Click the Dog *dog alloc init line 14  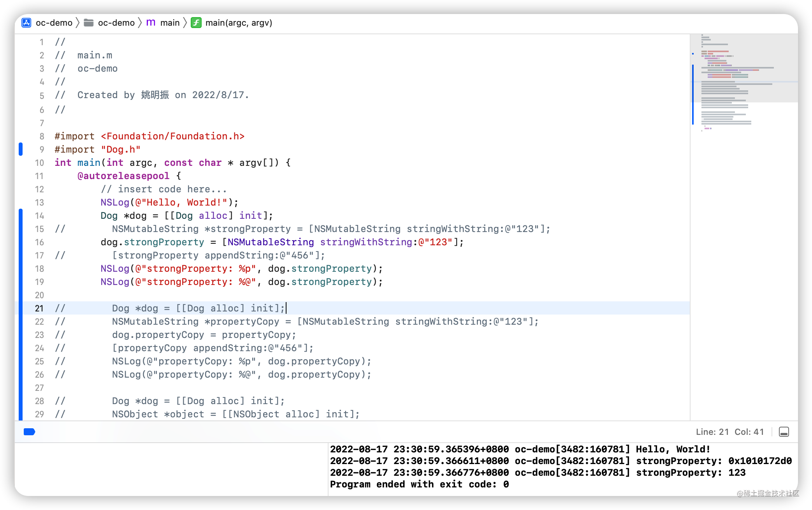[x=187, y=216]
